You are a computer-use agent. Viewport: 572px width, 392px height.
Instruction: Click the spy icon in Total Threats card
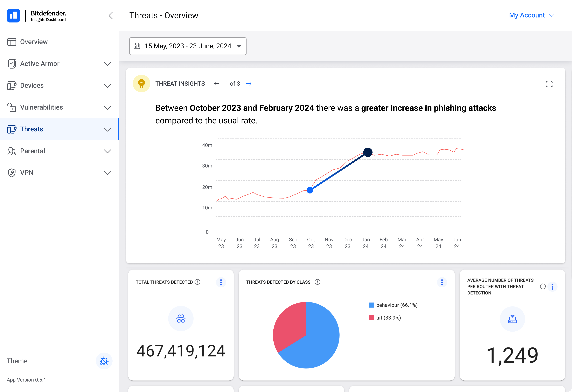point(181,319)
